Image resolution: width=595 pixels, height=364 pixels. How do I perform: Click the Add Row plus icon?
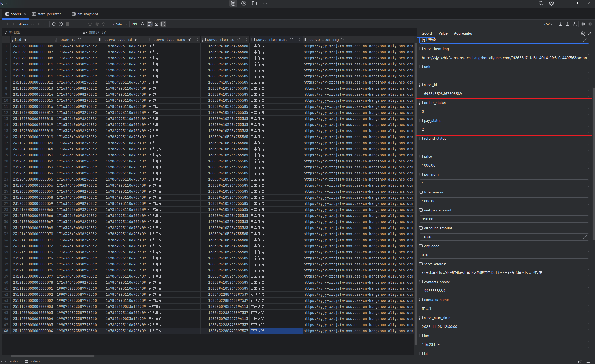tap(76, 24)
